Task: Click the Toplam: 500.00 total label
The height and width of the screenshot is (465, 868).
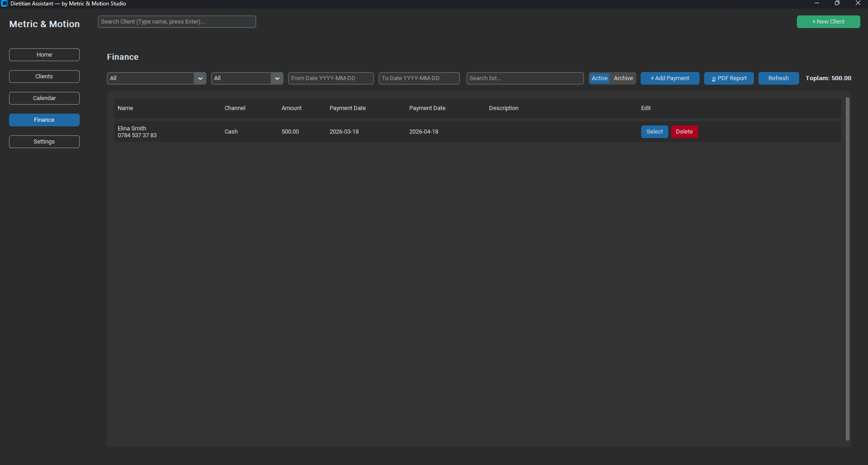Action: (x=828, y=78)
